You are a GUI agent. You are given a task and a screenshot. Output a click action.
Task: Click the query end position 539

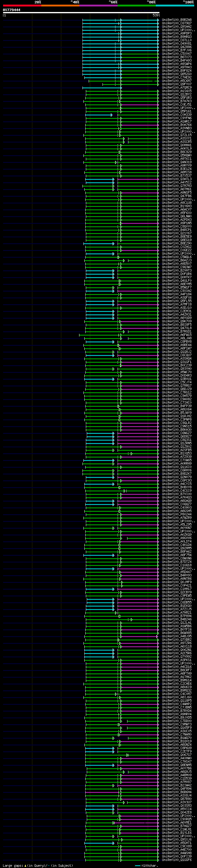[x=155, y=15]
